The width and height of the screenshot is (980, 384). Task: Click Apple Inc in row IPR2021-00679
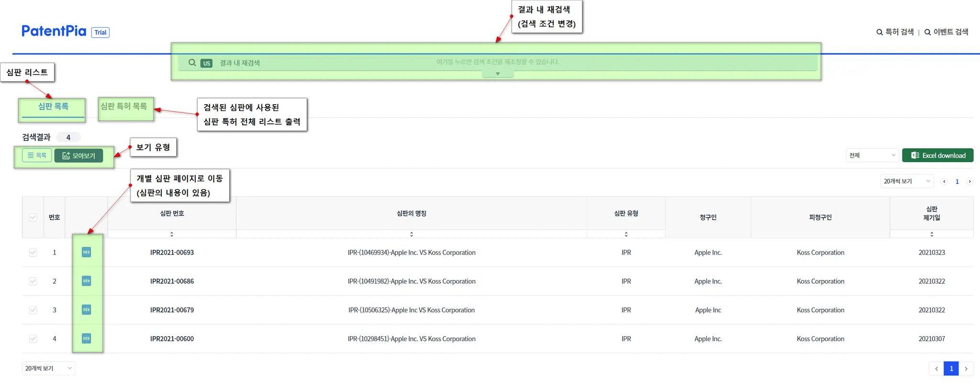[x=708, y=310]
